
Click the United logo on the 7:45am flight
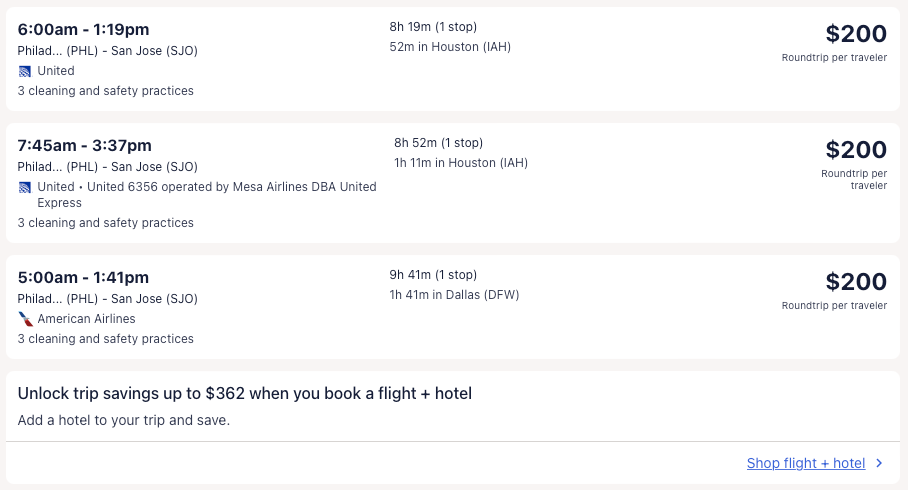(x=25, y=187)
